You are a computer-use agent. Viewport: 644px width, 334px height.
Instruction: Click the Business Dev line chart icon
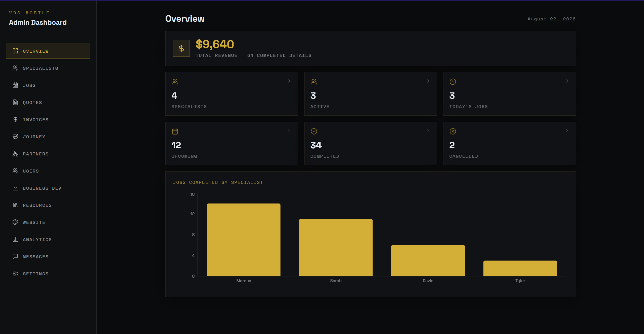click(15, 188)
